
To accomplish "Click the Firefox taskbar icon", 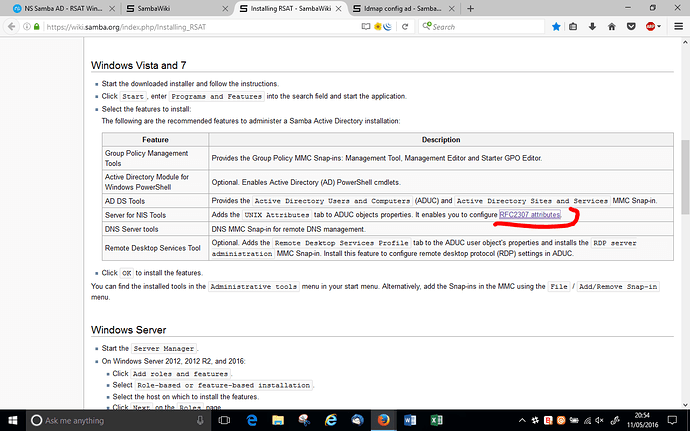I will click(383, 420).
